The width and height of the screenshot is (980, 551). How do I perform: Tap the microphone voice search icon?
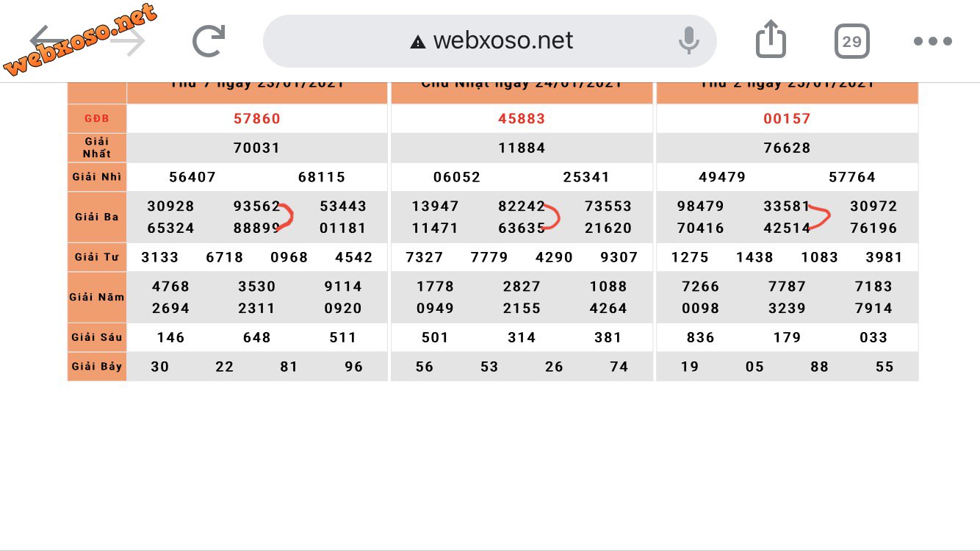(688, 41)
